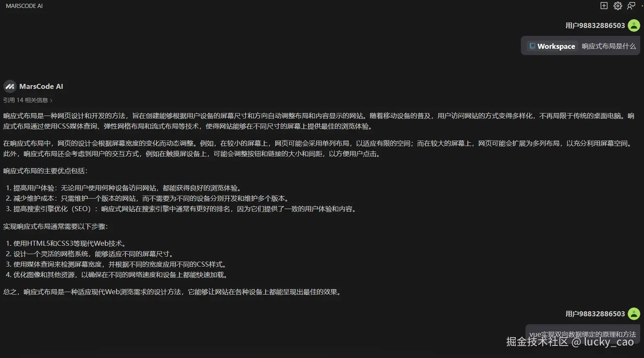
Task: Open the question 响应式布局是什么 in Workspace chip
Action: tap(609, 46)
